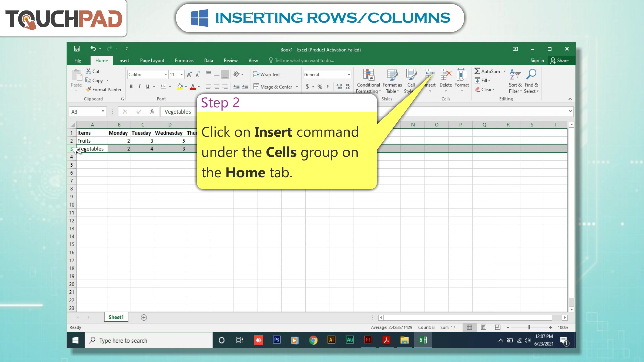Click the Save icon in quick access toolbar

[x=77, y=49]
